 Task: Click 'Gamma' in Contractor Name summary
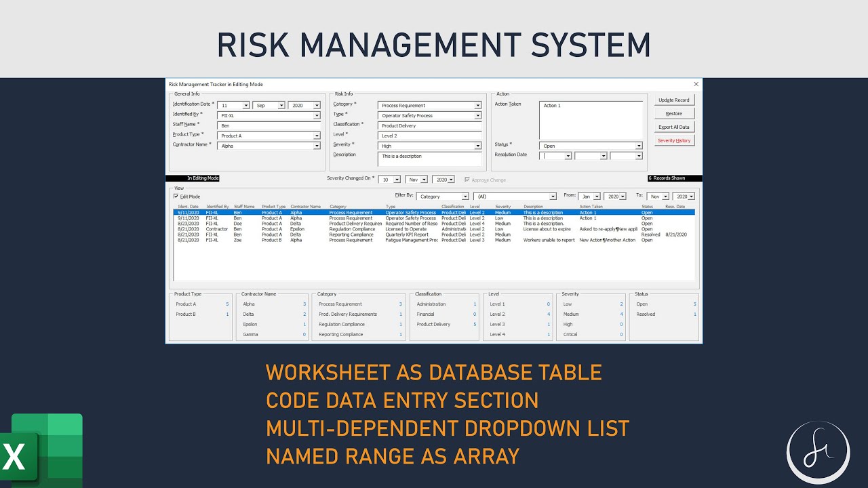pyautogui.click(x=250, y=335)
